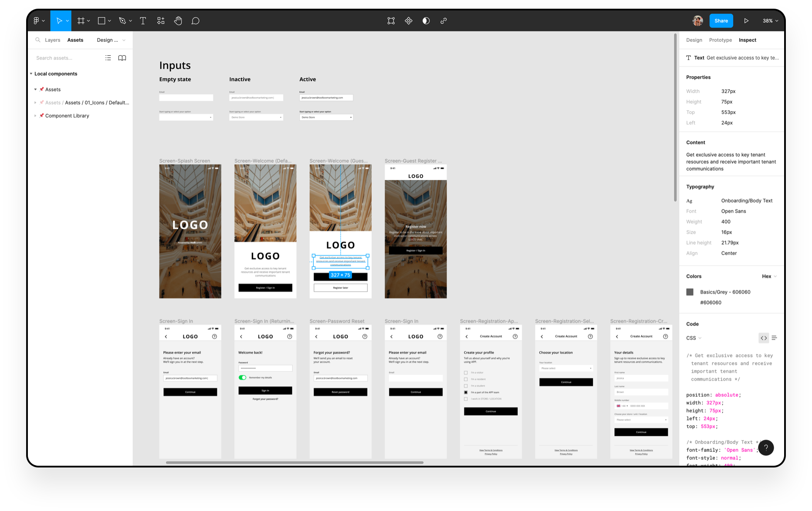Expand the Assets / 01_Icons / Default folder
This screenshot has width=812, height=511.
click(35, 103)
